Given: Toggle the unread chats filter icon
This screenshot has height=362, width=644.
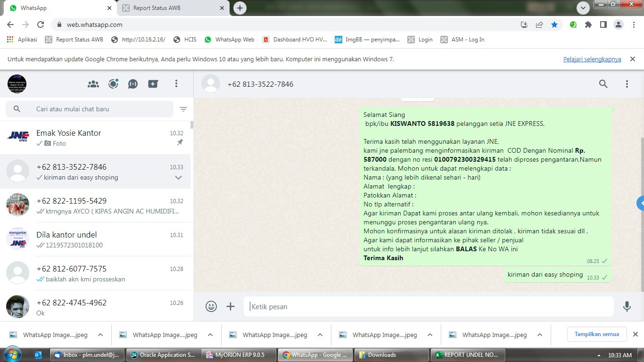Looking at the screenshot, I should [183, 109].
